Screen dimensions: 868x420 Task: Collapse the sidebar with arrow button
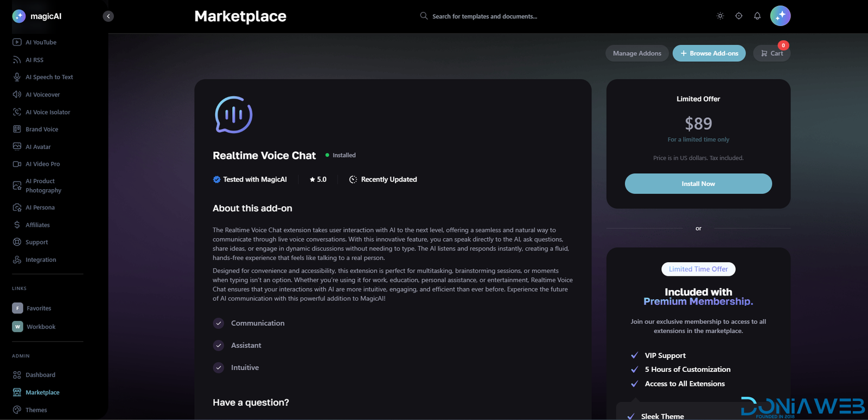108,16
